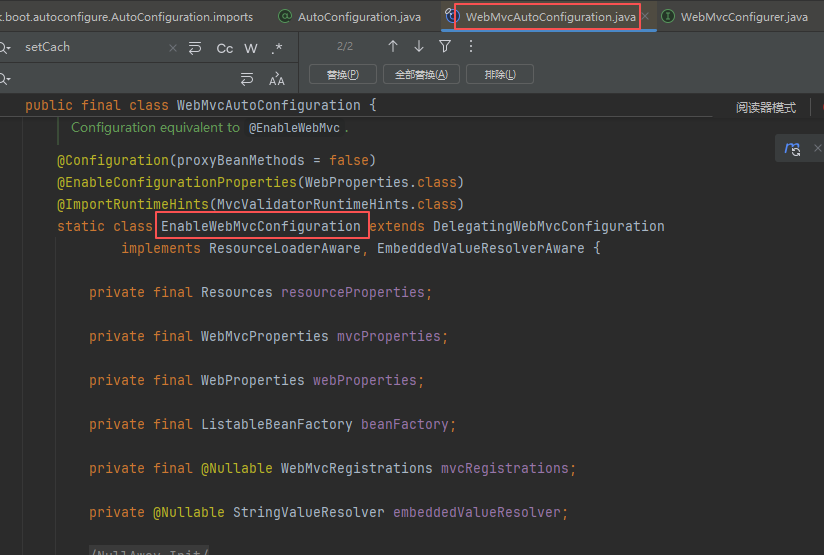The width and height of the screenshot is (824, 555).
Task: Click StringValueResolver type name
Action: pos(308,512)
